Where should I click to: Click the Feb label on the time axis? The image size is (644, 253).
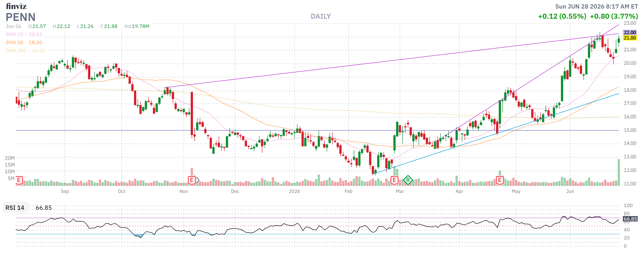coord(349,192)
